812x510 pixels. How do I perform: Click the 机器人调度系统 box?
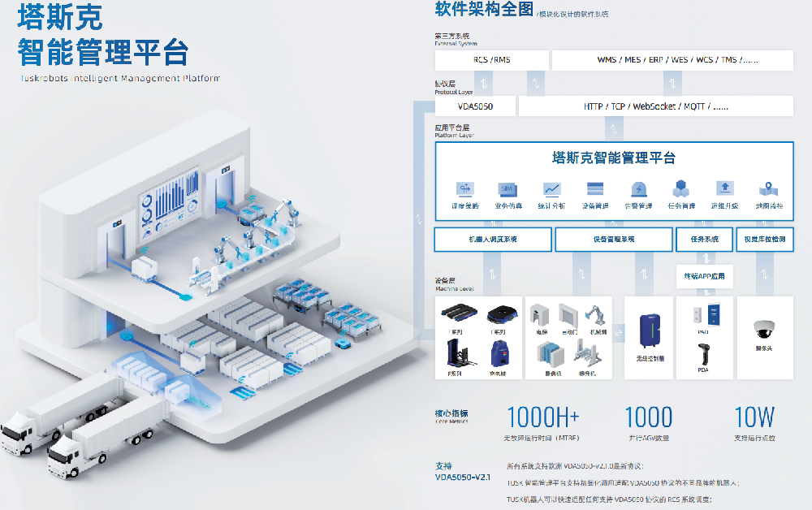[x=493, y=240]
